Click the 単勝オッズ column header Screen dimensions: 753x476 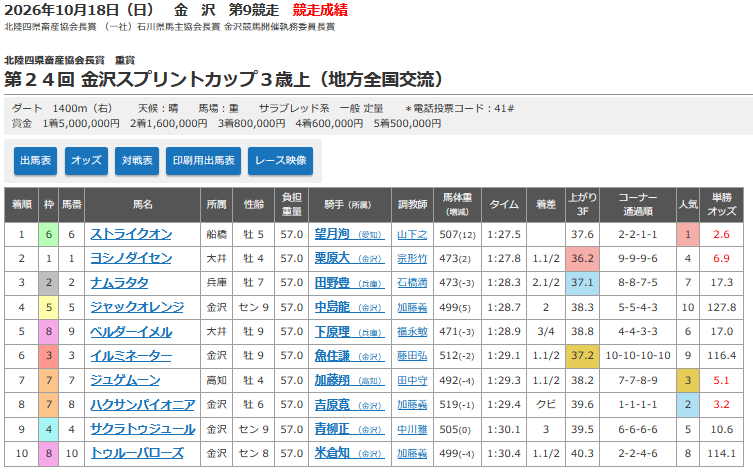(x=721, y=205)
